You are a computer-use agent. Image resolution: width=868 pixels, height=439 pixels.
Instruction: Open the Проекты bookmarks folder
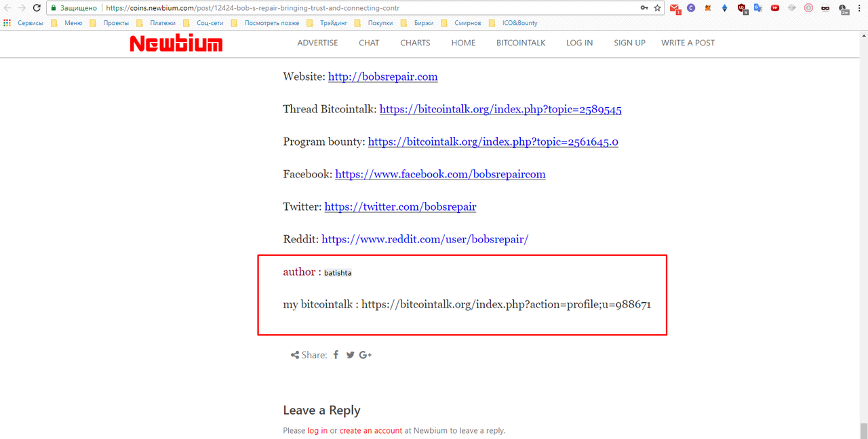coord(109,23)
